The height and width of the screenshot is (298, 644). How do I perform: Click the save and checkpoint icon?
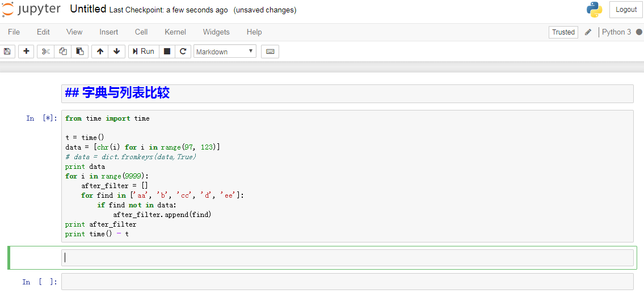[7, 52]
